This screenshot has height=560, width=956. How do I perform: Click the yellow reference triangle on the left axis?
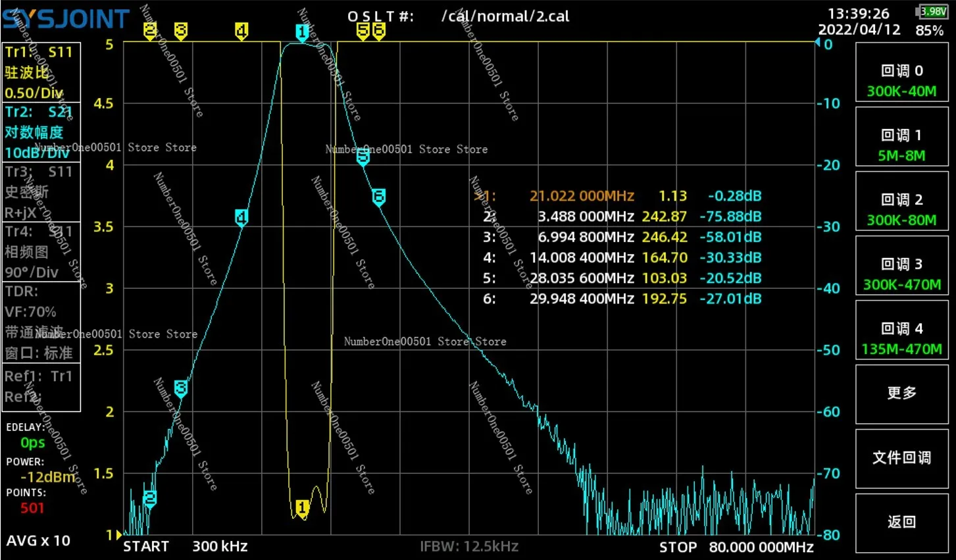(x=119, y=534)
